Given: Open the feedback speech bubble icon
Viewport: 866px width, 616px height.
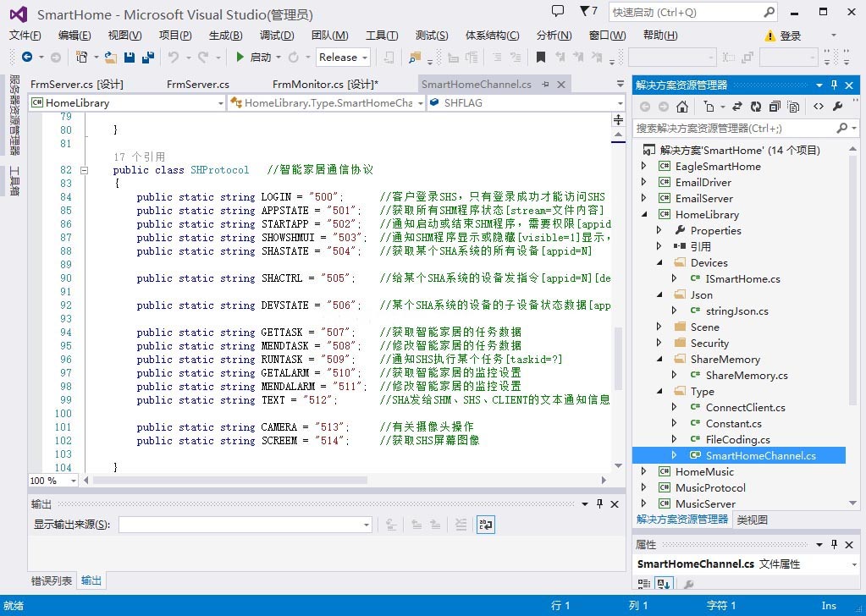Looking at the screenshot, I should coord(558,11).
